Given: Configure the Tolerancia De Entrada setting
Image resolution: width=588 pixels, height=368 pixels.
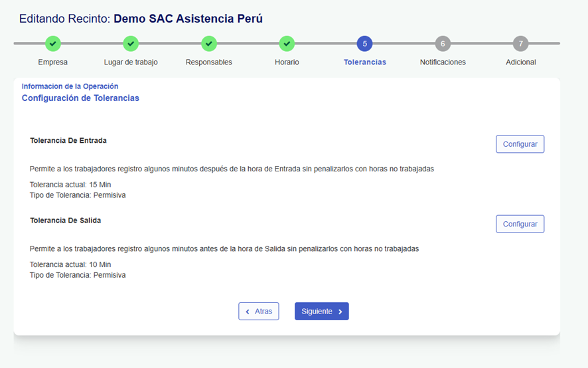Looking at the screenshot, I should [x=520, y=144].
